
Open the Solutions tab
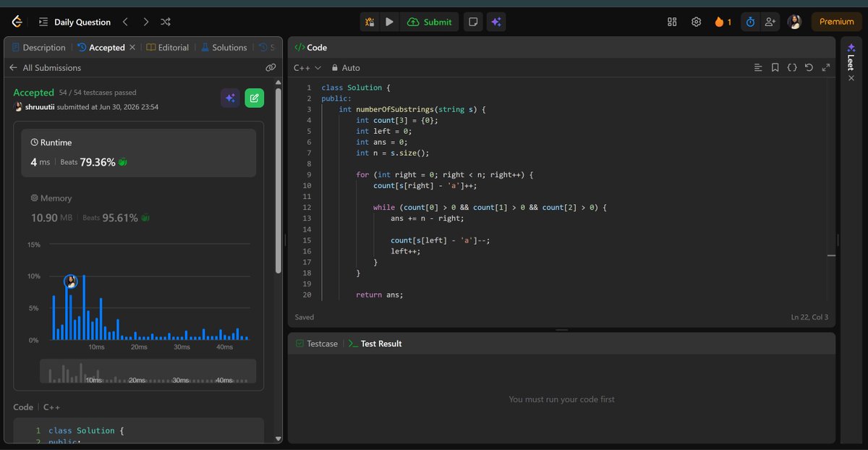224,48
